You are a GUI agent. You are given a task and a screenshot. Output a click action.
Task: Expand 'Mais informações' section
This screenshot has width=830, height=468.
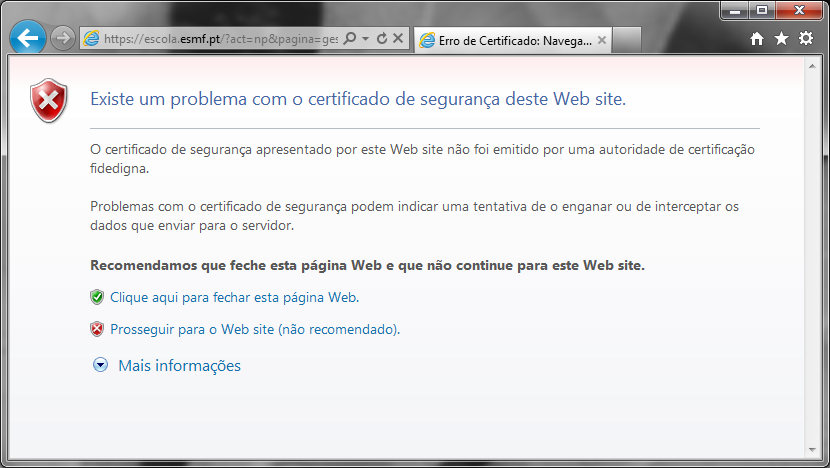point(179,366)
